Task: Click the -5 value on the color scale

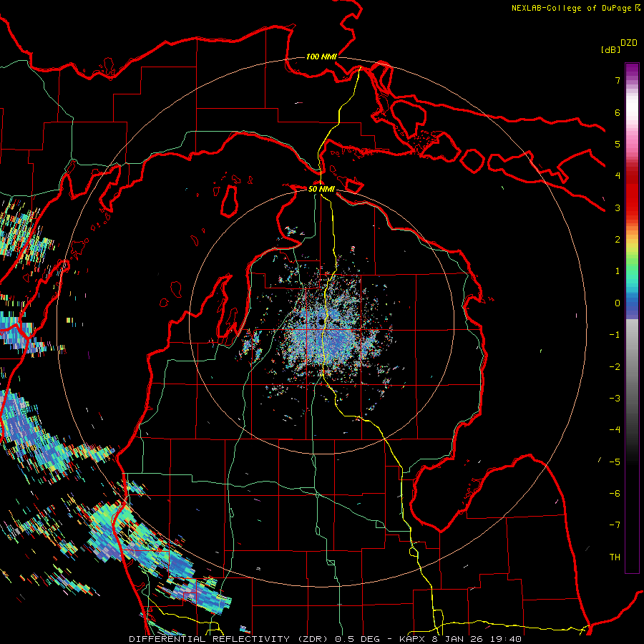Action: 615,462
